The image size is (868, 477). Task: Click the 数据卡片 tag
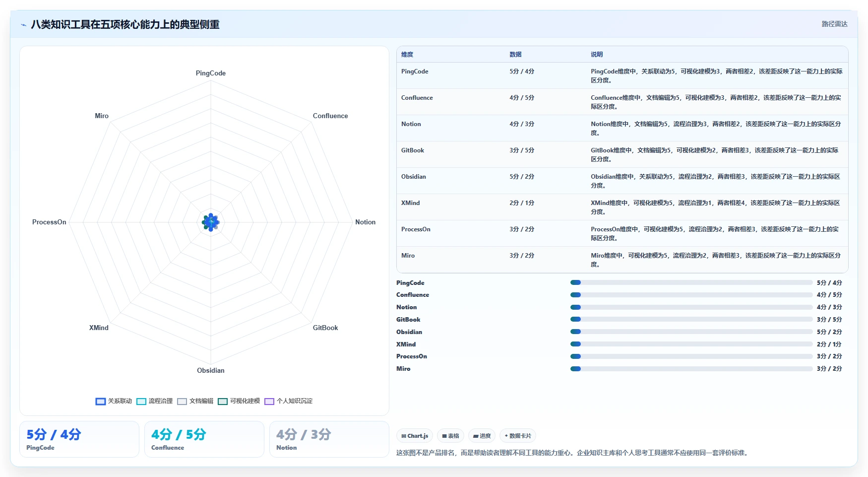[x=518, y=436]
